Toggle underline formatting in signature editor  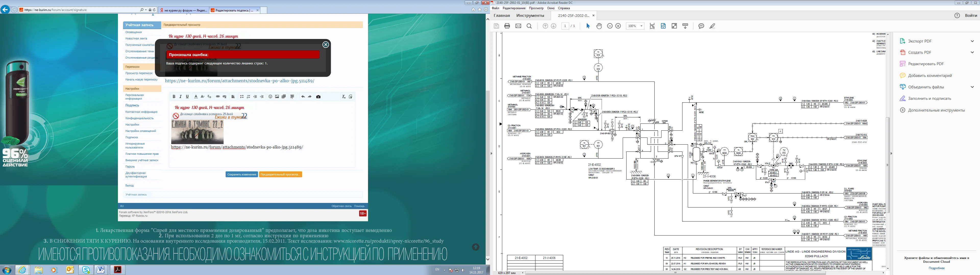click(x=187, y=97)
